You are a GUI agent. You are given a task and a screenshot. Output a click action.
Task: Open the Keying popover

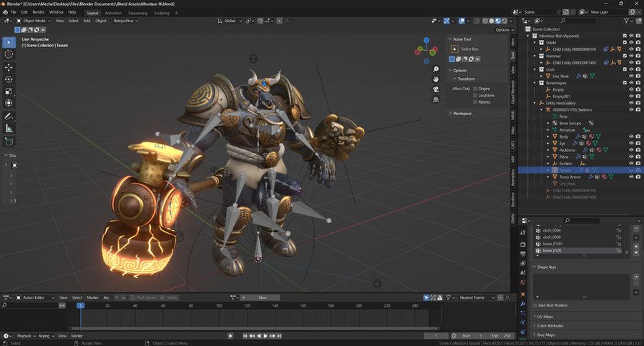pos(46,336)
